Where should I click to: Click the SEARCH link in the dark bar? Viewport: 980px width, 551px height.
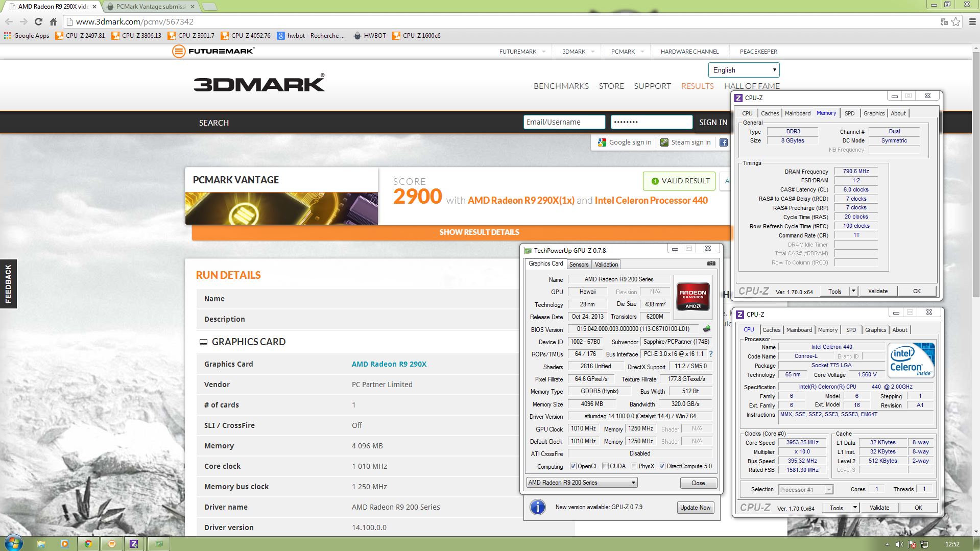213,123
